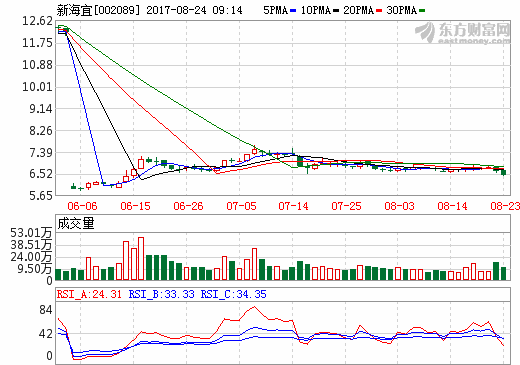The height and width of the screenshot is (365, 520).
Task: Click the timestamp 2017-08-24 09:14
Action: tap(194, 10)
